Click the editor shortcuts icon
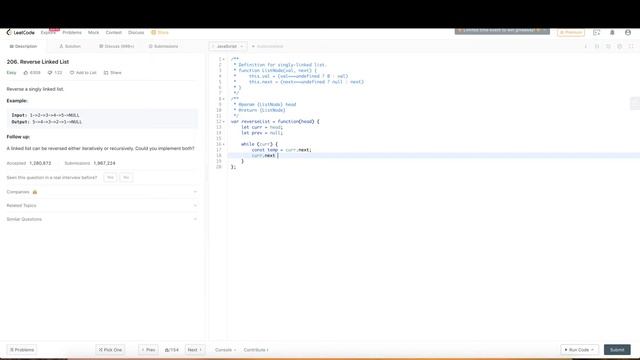The height and width of the screenshot is (360, 640). (x=597, y=46)
